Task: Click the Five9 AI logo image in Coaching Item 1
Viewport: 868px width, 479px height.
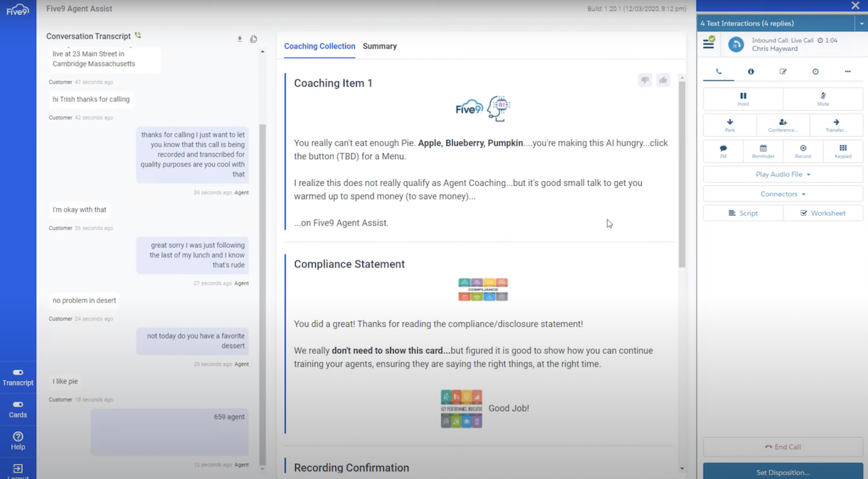Action: pos(483,109)
